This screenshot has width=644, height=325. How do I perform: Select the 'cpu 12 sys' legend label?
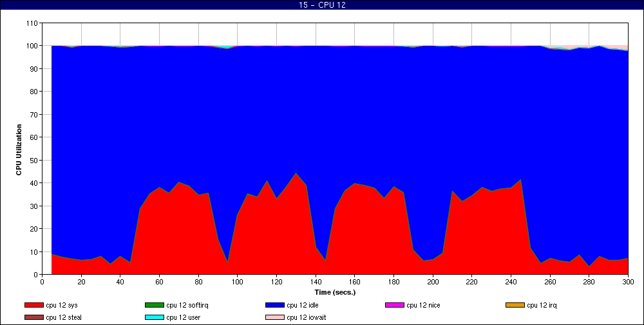62,305
